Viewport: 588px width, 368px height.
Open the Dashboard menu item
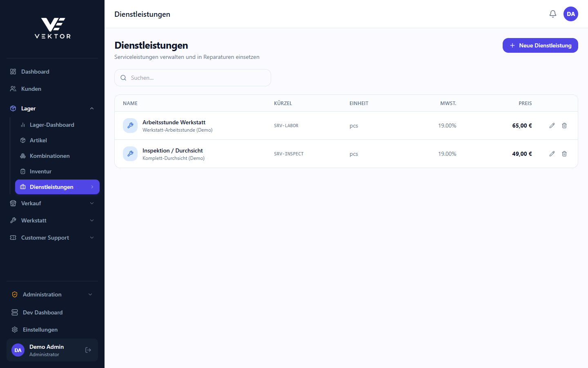click(x=52, y=72)
